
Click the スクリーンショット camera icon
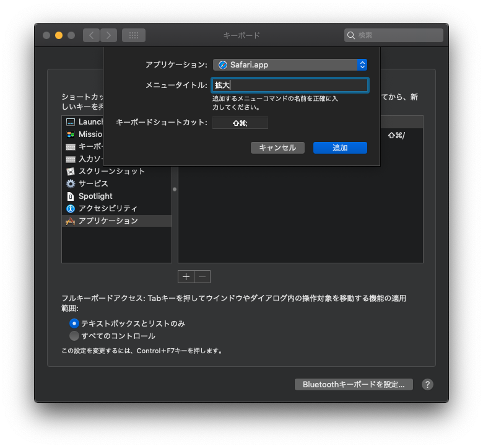pos(71,172)
